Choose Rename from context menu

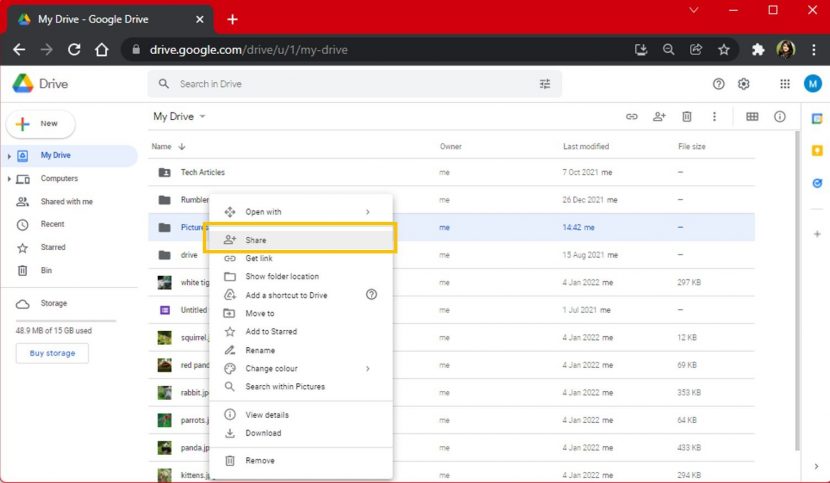click(300, 350)
